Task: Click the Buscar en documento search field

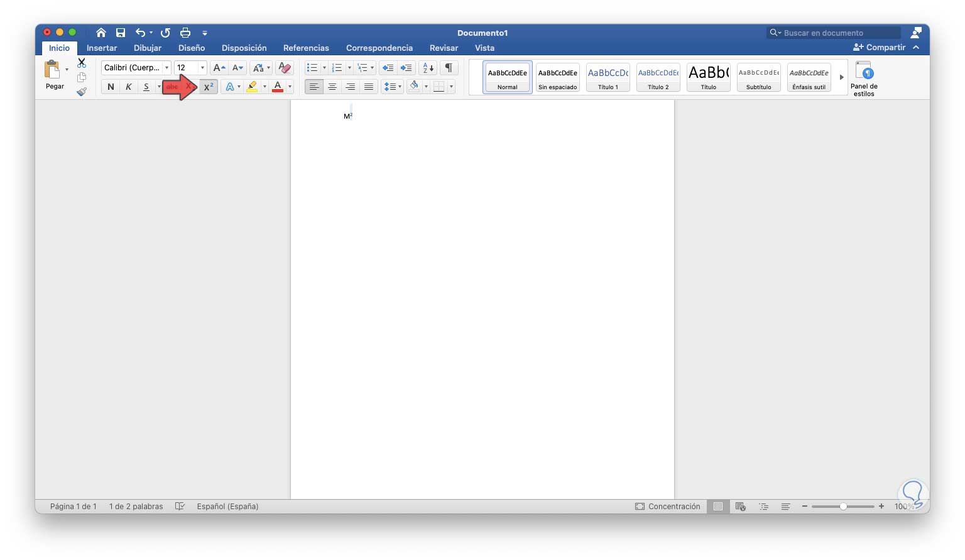Action: (x=833, y=33)
